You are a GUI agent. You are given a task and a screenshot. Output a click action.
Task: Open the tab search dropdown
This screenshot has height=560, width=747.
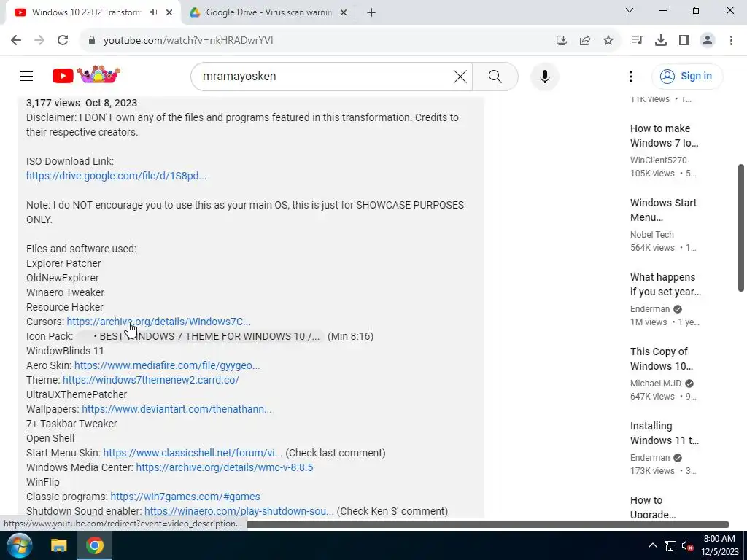630,10
